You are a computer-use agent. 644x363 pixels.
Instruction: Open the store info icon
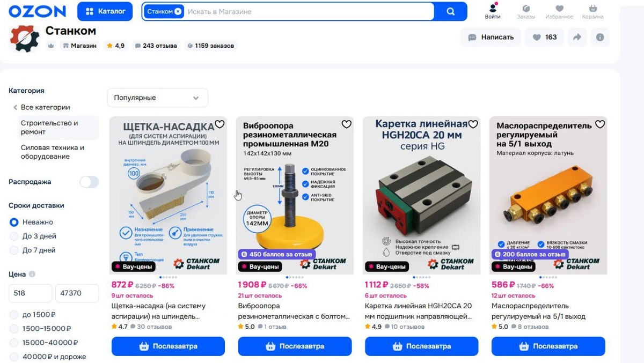(x=600, y=38)
